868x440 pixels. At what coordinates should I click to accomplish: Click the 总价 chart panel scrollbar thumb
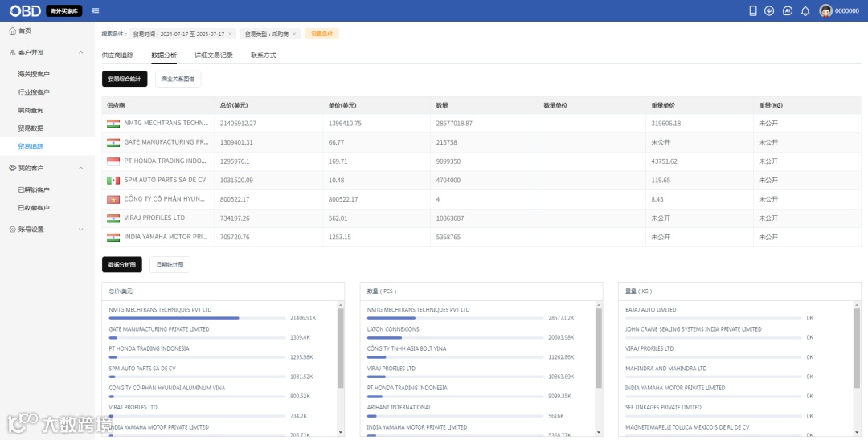341,348
